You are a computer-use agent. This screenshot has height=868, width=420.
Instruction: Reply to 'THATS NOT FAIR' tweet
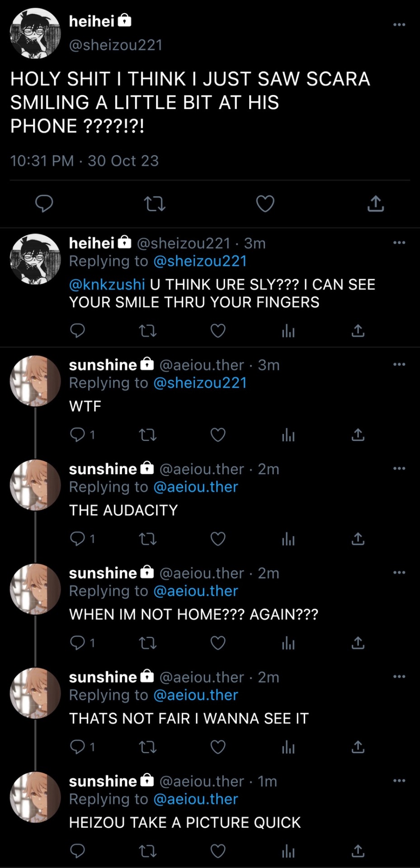[x=78, y=747]
